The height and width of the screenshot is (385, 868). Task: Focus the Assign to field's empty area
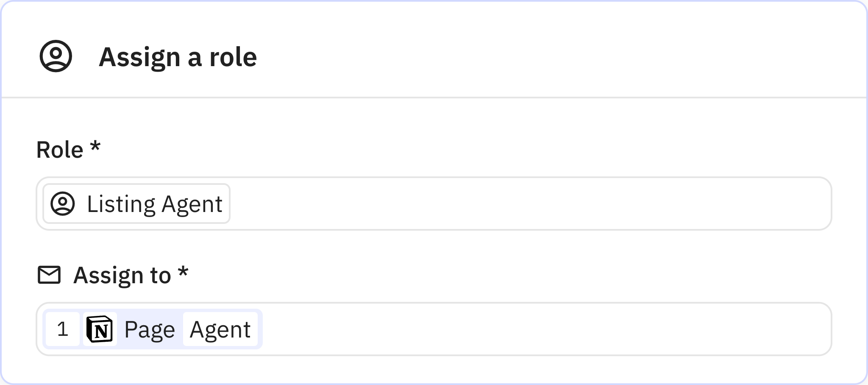(x=530, y=329)
